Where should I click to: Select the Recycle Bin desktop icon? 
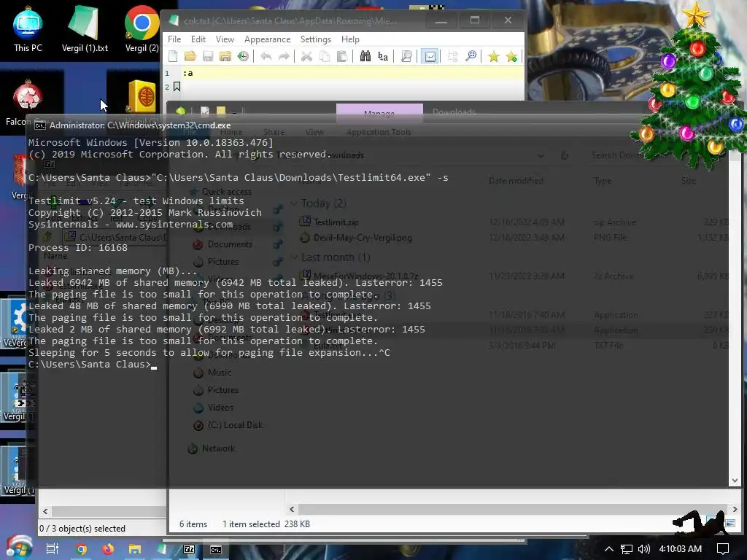tap(27, 102)
